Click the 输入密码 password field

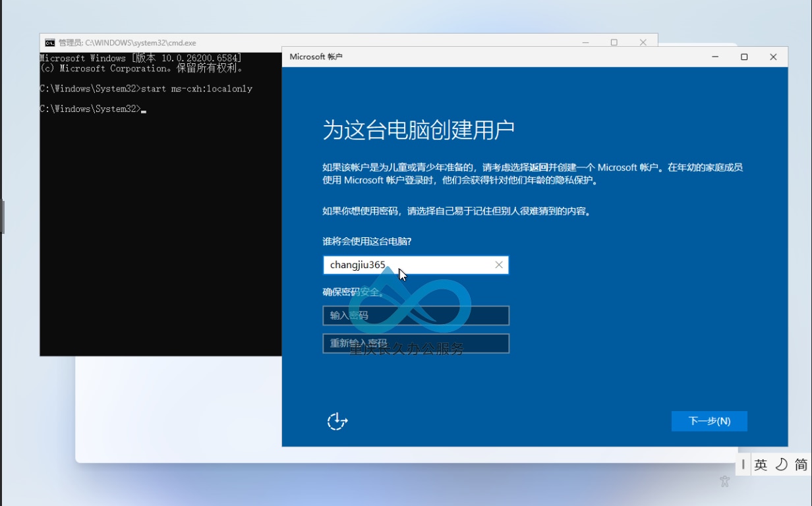416,316
